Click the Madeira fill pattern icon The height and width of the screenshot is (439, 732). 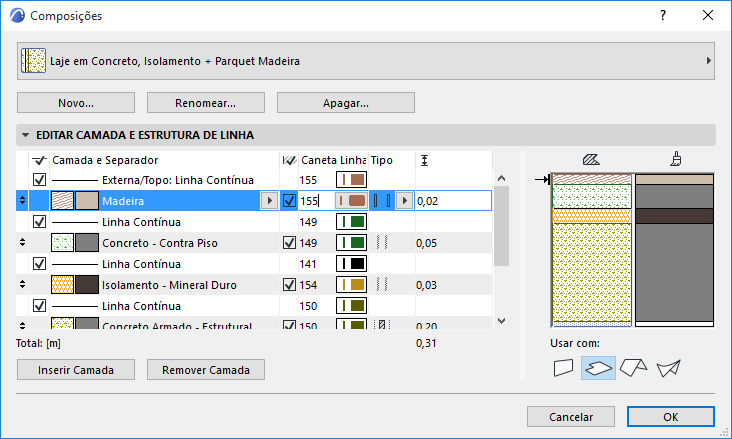tap(63, 201)
